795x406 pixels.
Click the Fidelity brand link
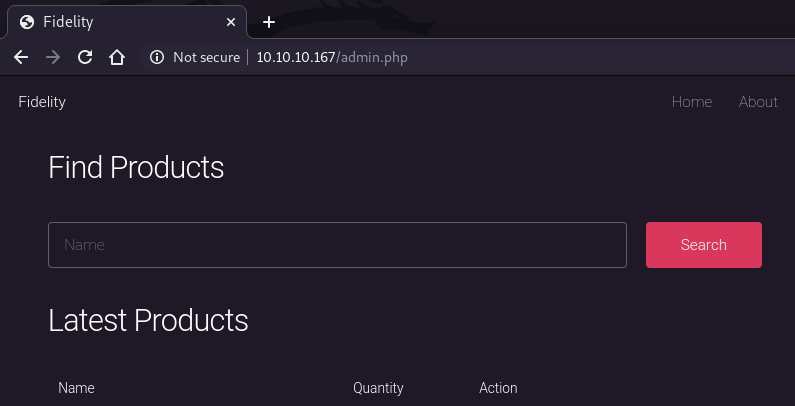pos(42,102)
